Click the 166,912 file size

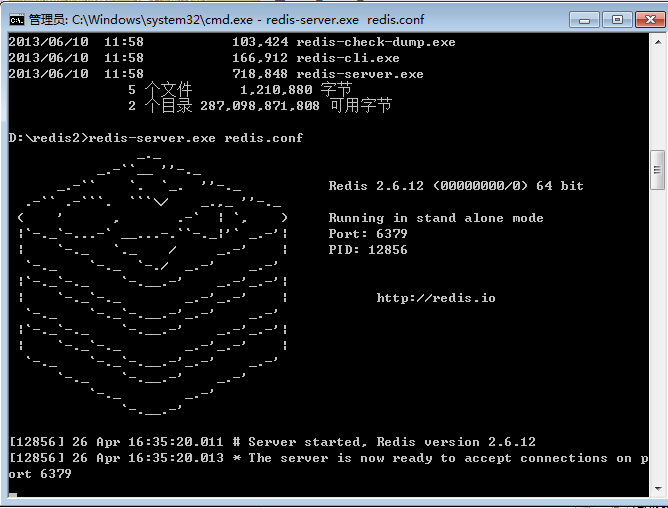point(260,58)
